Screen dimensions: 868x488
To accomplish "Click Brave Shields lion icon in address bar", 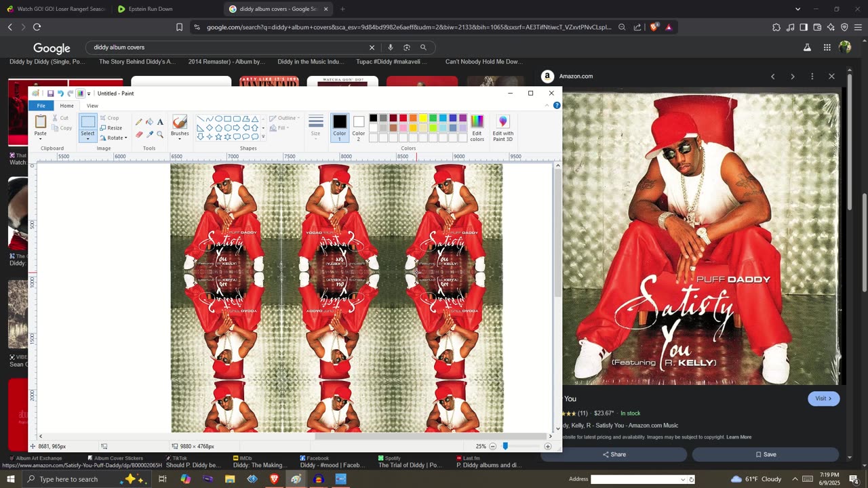I will (654, 27).
